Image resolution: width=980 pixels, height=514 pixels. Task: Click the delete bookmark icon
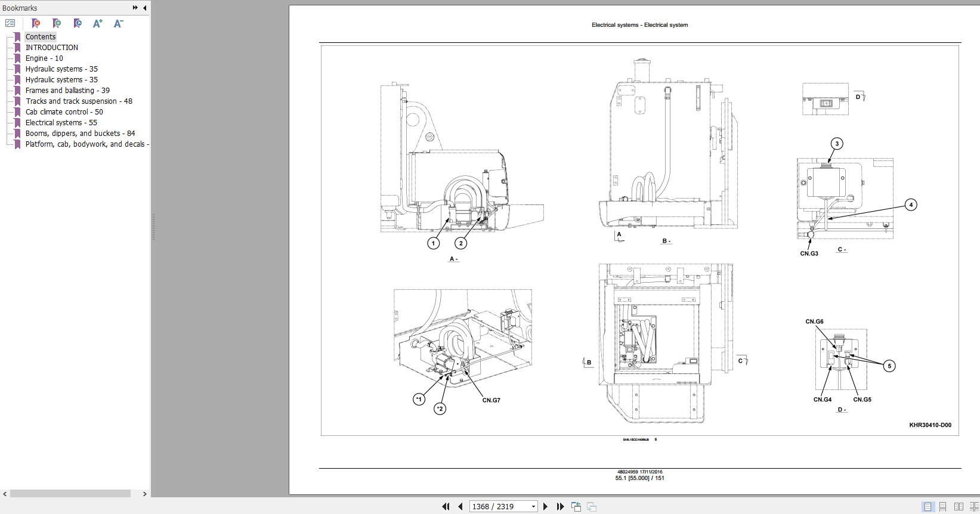click(36, 23)
